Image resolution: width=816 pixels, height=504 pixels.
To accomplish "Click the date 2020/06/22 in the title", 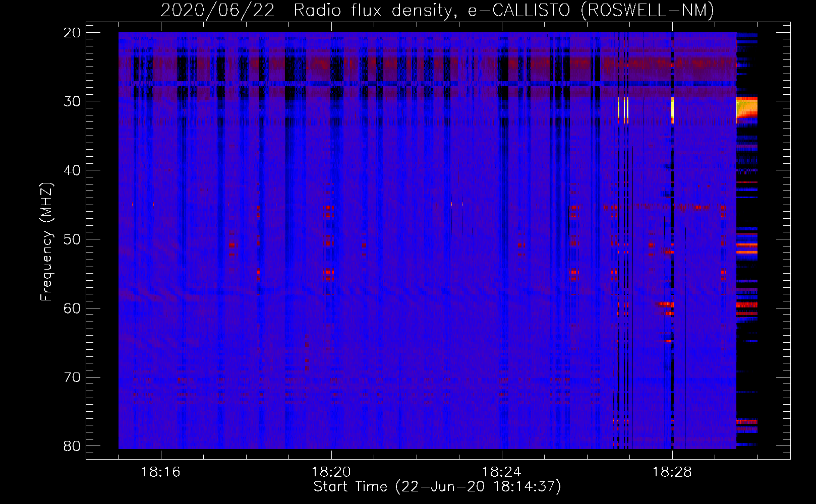I will click(218, 10).
